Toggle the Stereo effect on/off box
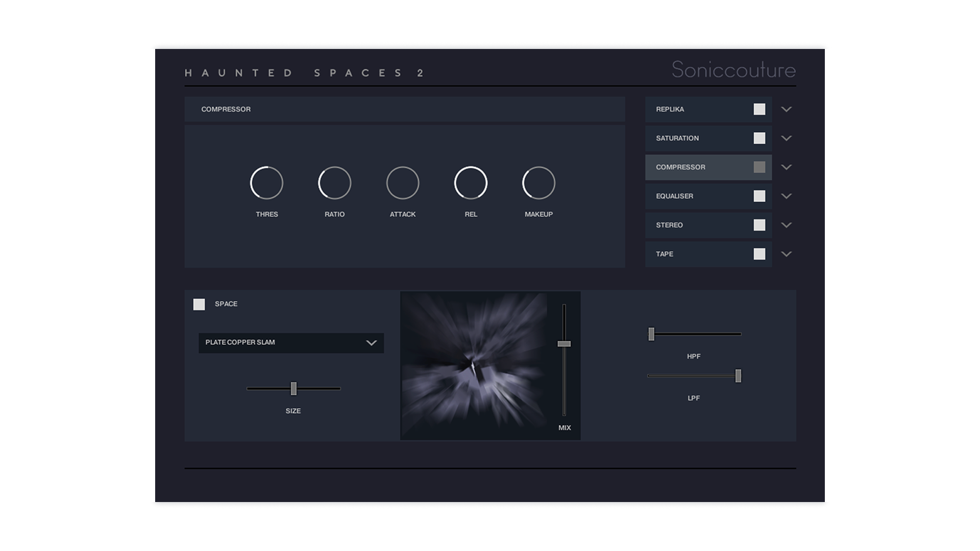 pyautogui.click(x=759, y=225)
